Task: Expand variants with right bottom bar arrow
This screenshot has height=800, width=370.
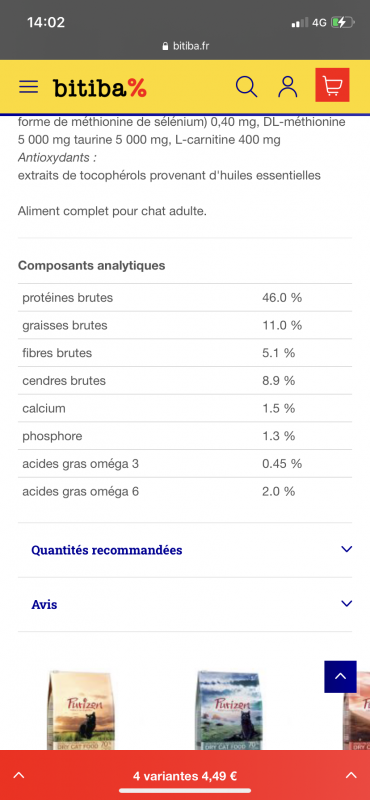Action: tap(351, 776)
